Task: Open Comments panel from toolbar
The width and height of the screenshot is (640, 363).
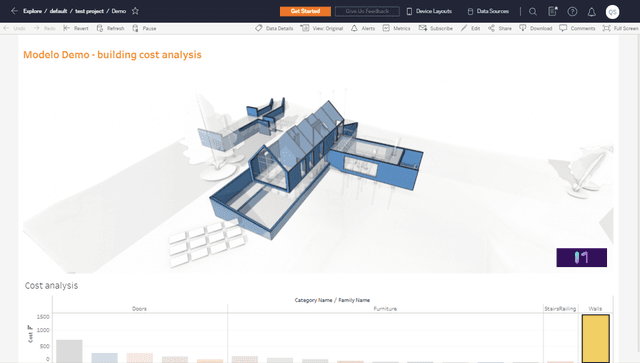Action: click(577, 28)
